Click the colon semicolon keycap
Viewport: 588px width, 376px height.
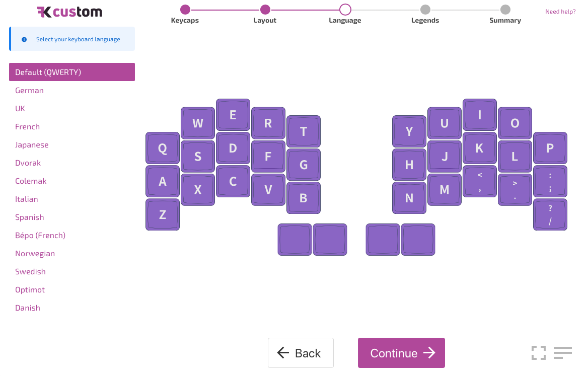(x=550, y=181)
